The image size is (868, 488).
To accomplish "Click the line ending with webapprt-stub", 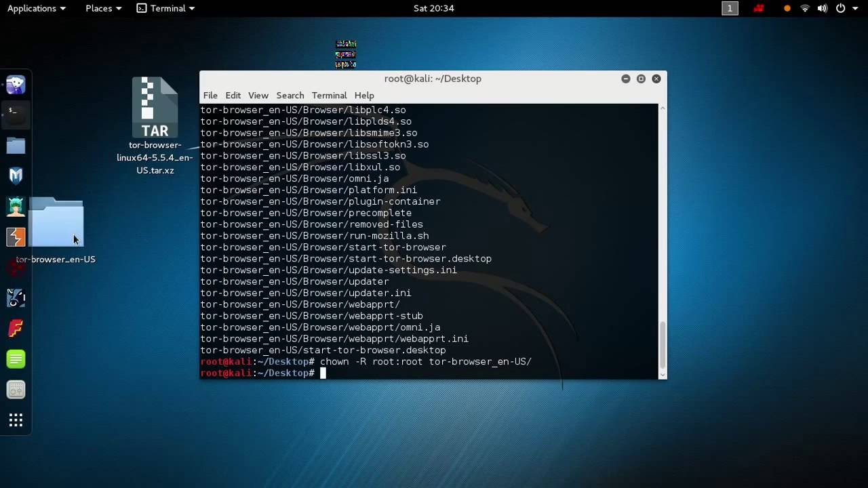I will (x=311, y=316).
